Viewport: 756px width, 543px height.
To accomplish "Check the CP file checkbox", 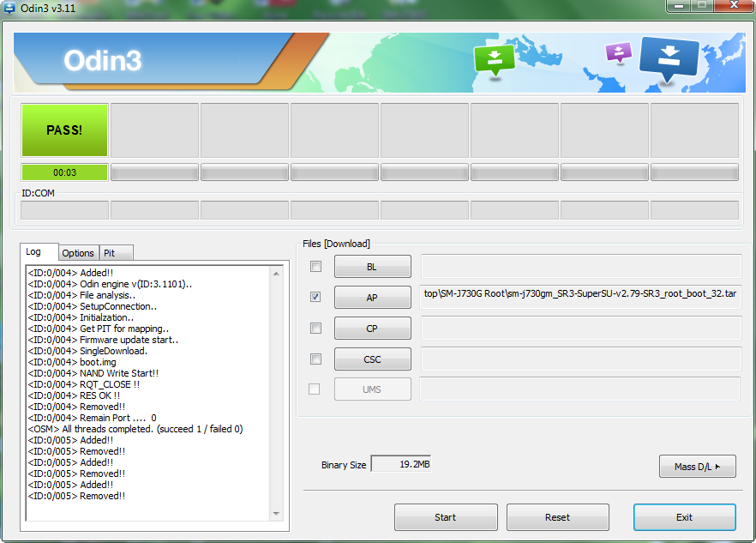I will pyautogui.click(x=315, y=329).
